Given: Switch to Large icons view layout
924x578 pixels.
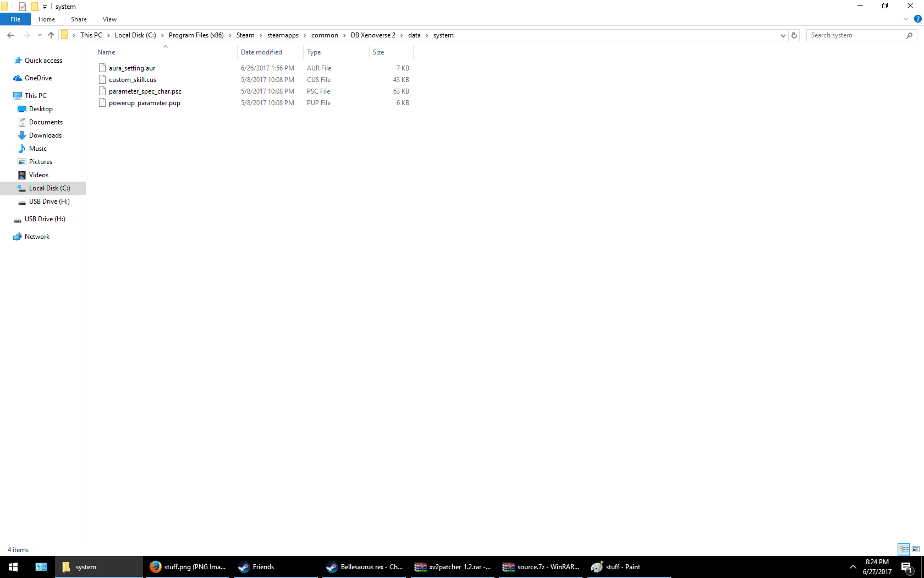Looking at the screenshot, I should click(x=916, y=549).
